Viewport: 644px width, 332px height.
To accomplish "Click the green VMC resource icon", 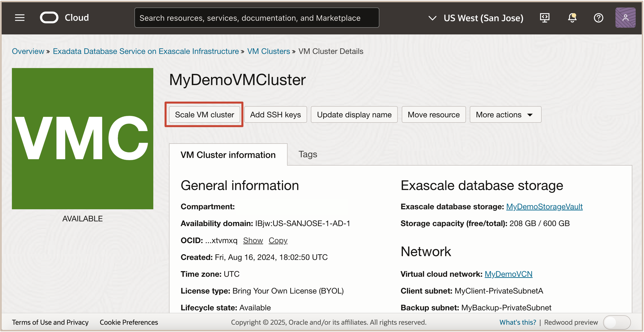I will point(83,138).
